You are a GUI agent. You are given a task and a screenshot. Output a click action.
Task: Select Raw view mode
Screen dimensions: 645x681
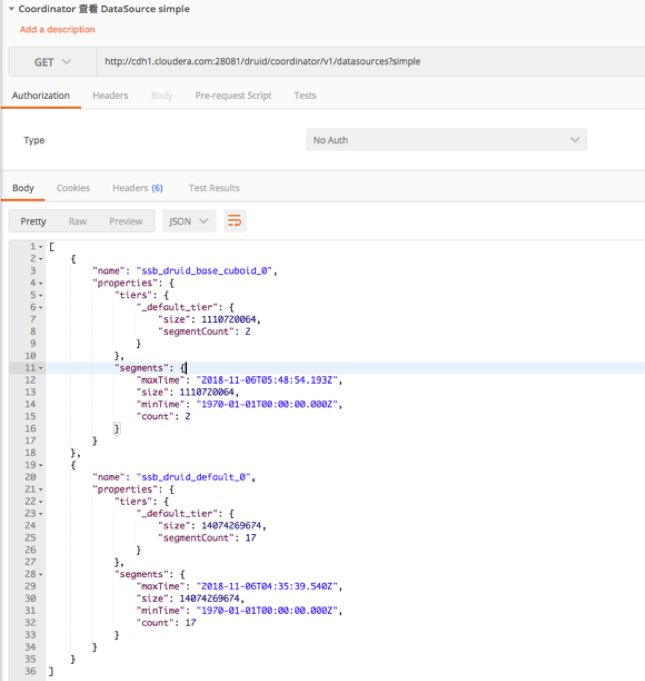click(x=77, y=221)
